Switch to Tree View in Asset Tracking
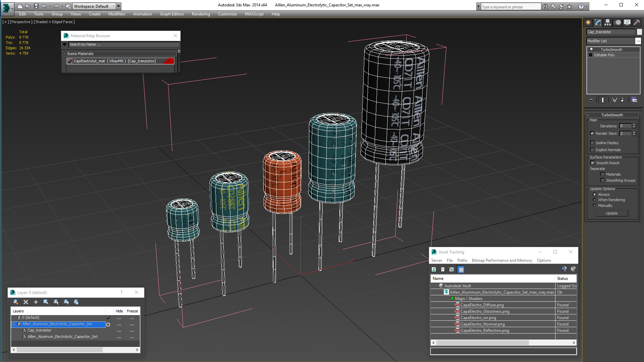644x362 pixels. [452, 269]
